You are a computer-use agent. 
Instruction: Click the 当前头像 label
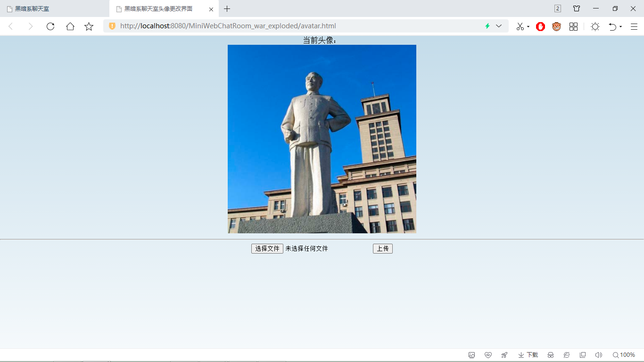point(320,41)
